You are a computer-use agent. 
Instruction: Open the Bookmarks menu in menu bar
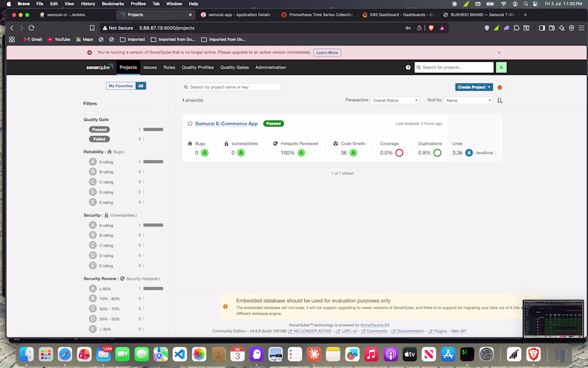click(x=113, y=4)
